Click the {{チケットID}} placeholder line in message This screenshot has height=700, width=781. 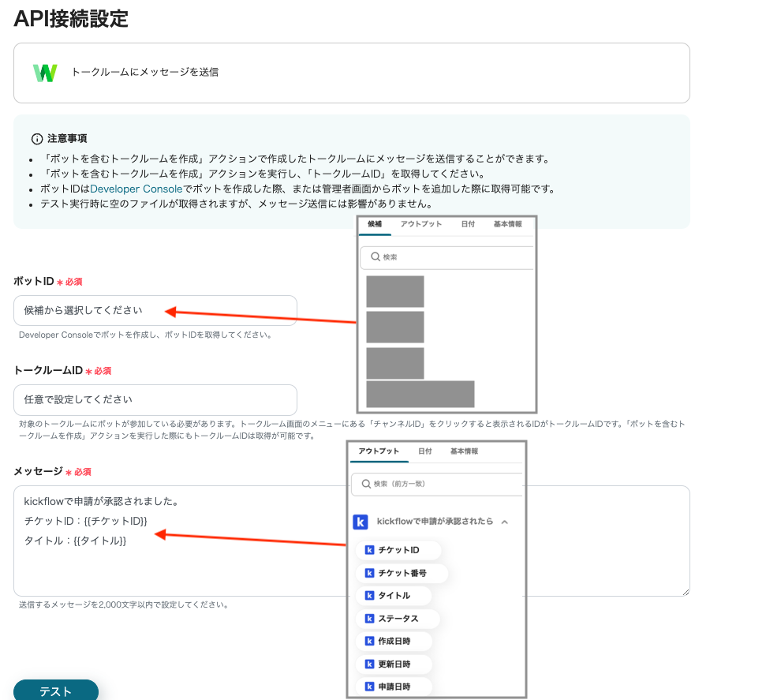(86, 521)
